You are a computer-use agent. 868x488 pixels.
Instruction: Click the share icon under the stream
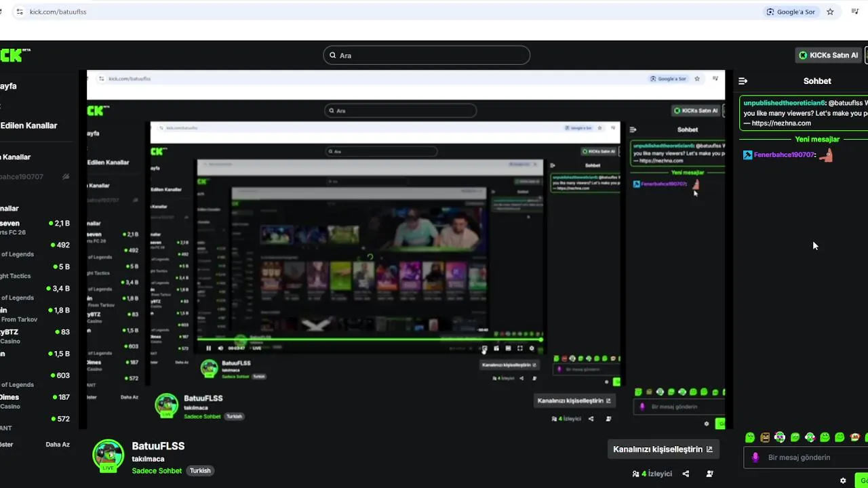686,474
